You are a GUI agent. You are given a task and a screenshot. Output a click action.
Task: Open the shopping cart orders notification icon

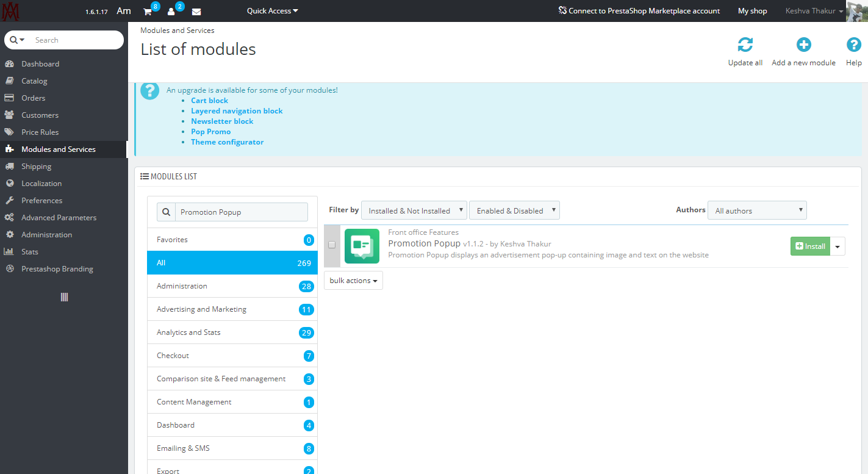(148, 12)
